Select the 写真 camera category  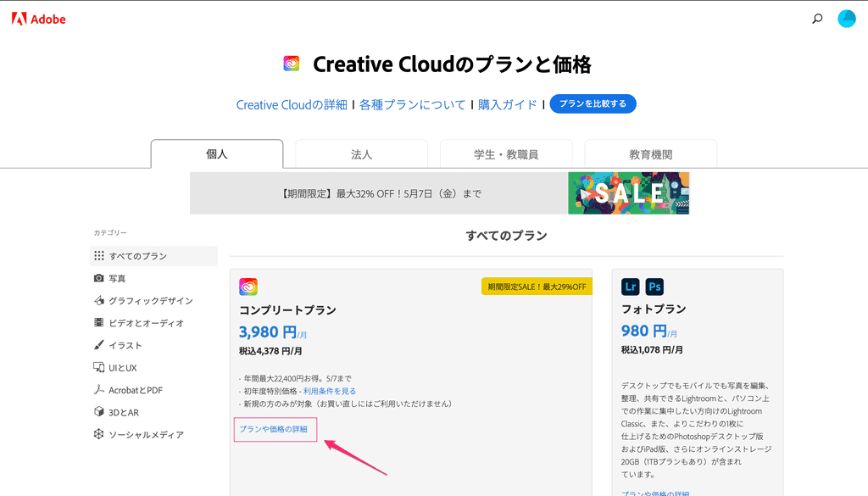(117, 278)
